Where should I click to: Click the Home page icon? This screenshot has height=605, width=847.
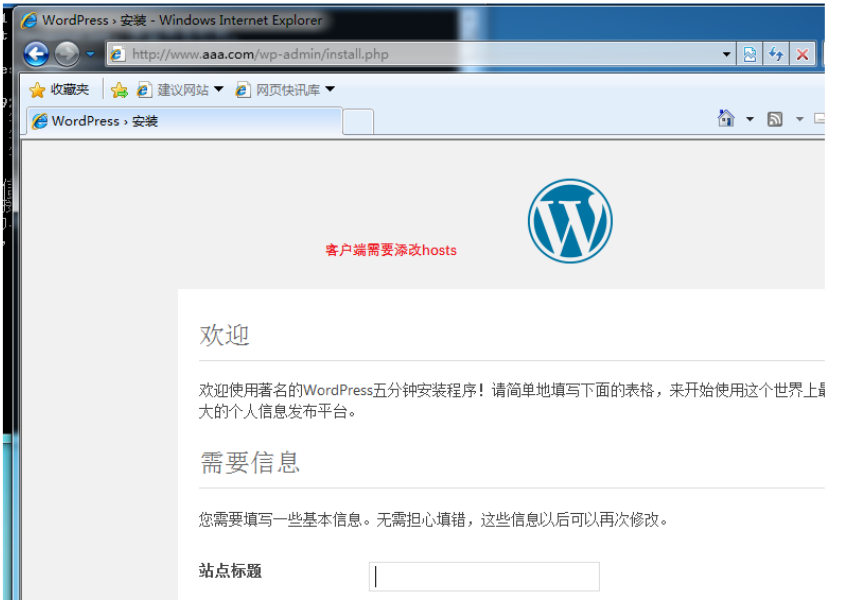(726, 118)
